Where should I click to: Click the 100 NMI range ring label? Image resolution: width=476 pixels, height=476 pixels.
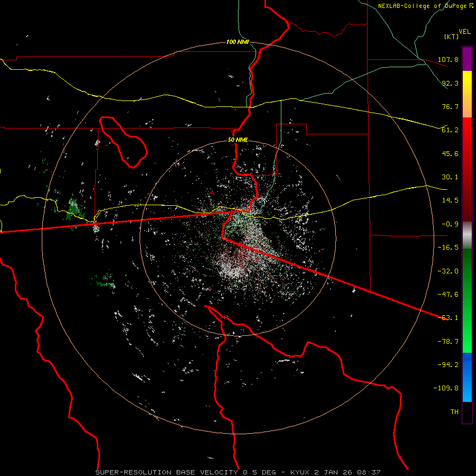point(237,42)
